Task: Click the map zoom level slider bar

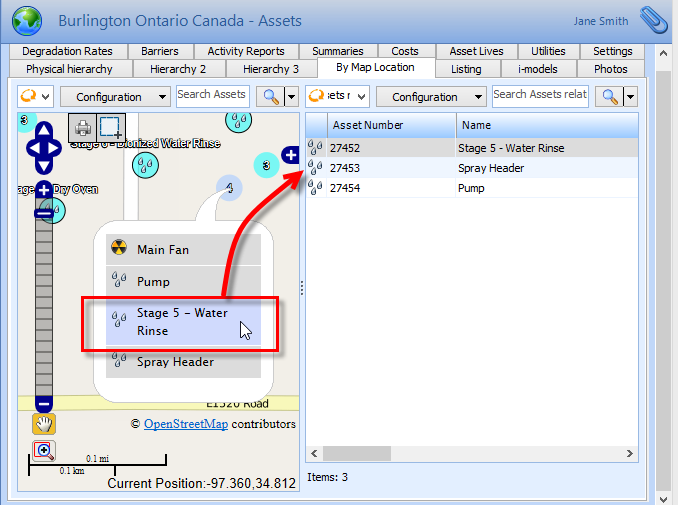Action: [x=43, y=300]
